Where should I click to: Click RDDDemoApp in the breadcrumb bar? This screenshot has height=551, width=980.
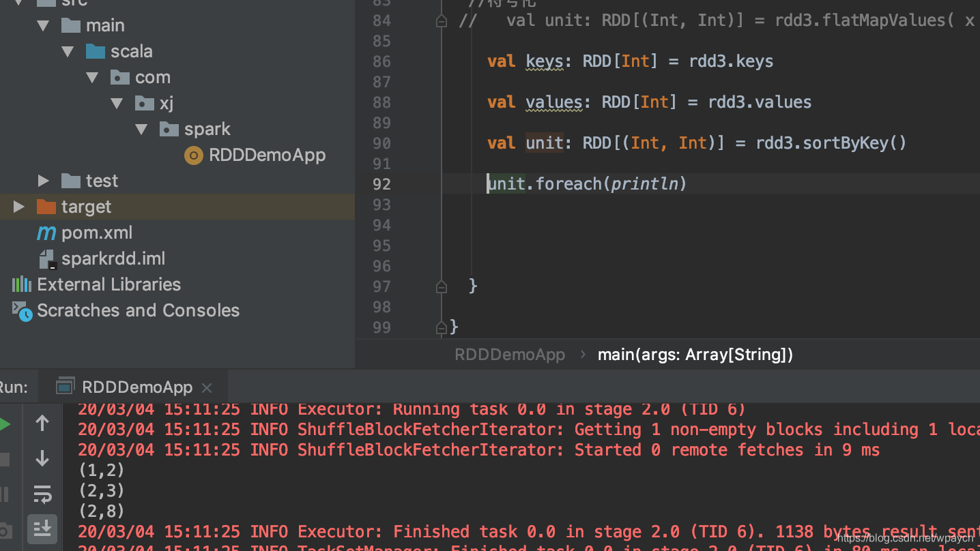510,355
